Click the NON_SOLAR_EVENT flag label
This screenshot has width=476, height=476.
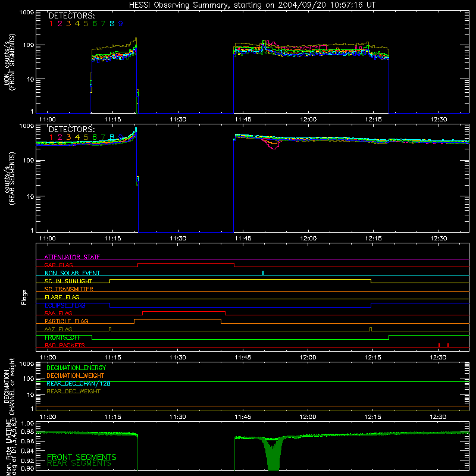tap(72, 273)
